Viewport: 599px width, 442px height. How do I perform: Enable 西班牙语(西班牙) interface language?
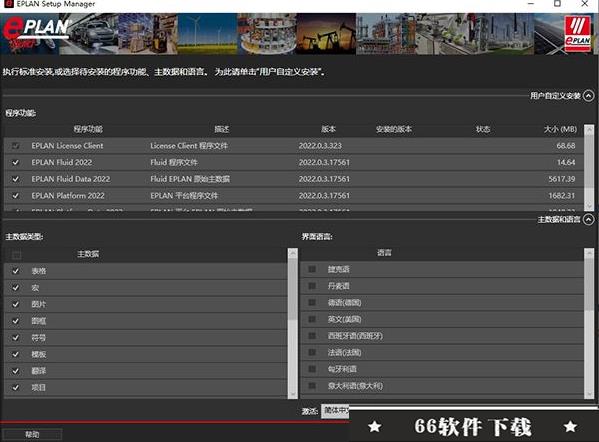click(x=312, y=336)
